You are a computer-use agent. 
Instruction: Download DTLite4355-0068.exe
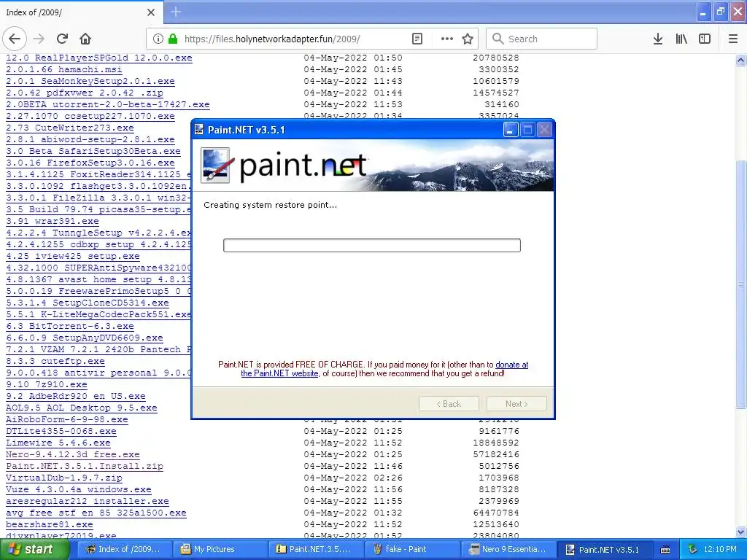(x=61, y=432)
